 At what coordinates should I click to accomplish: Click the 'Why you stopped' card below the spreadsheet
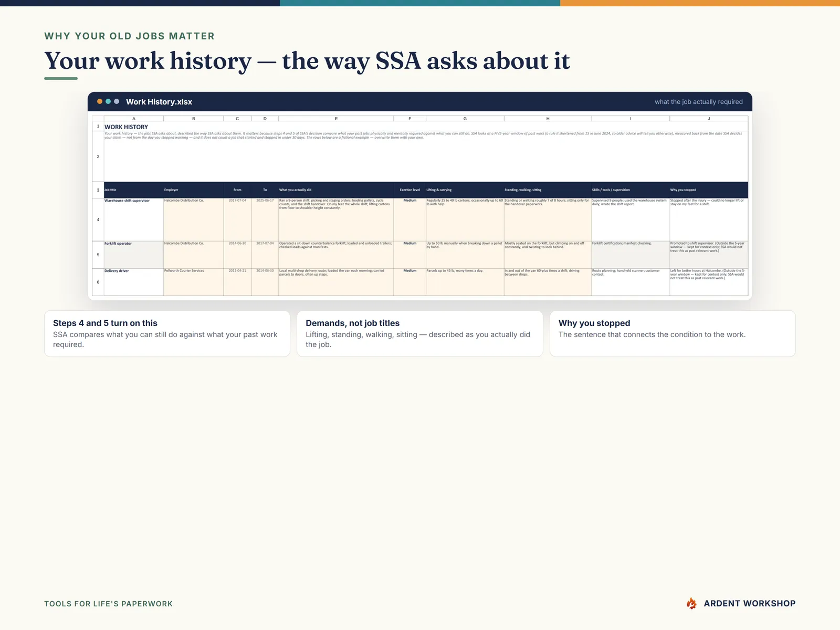pyautogui.click(x=673, y=333)
